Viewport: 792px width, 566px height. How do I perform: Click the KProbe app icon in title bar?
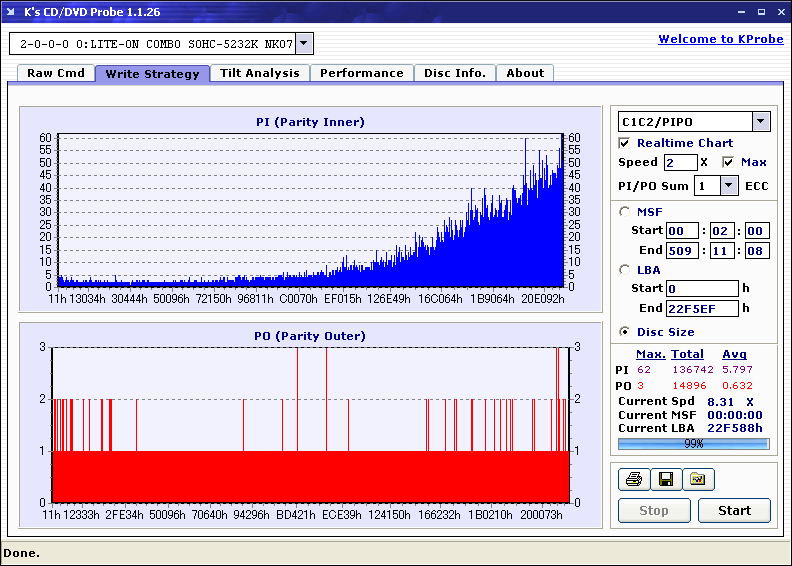point(11,12)
